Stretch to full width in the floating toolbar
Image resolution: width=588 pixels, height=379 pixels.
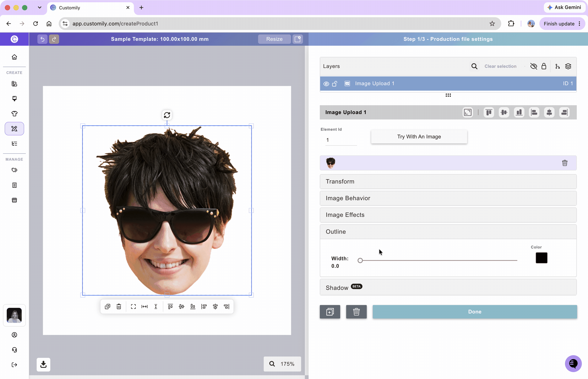point(145,306)
